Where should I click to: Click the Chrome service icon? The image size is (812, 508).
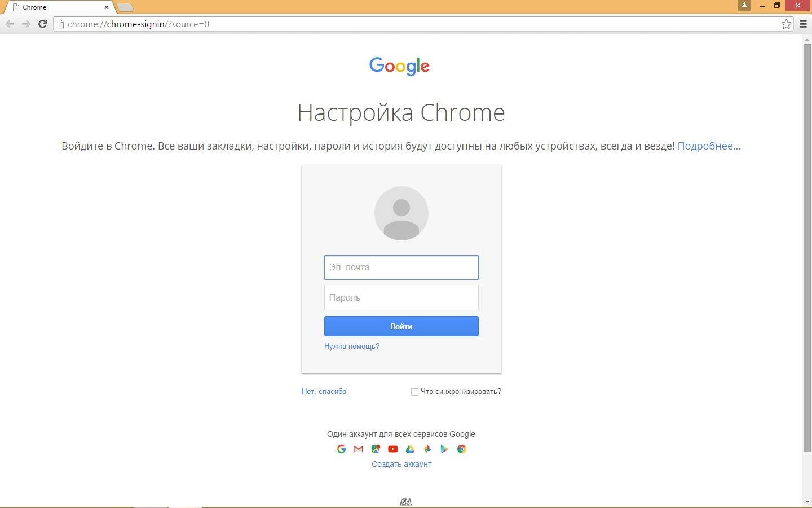(x=461, y=449)
